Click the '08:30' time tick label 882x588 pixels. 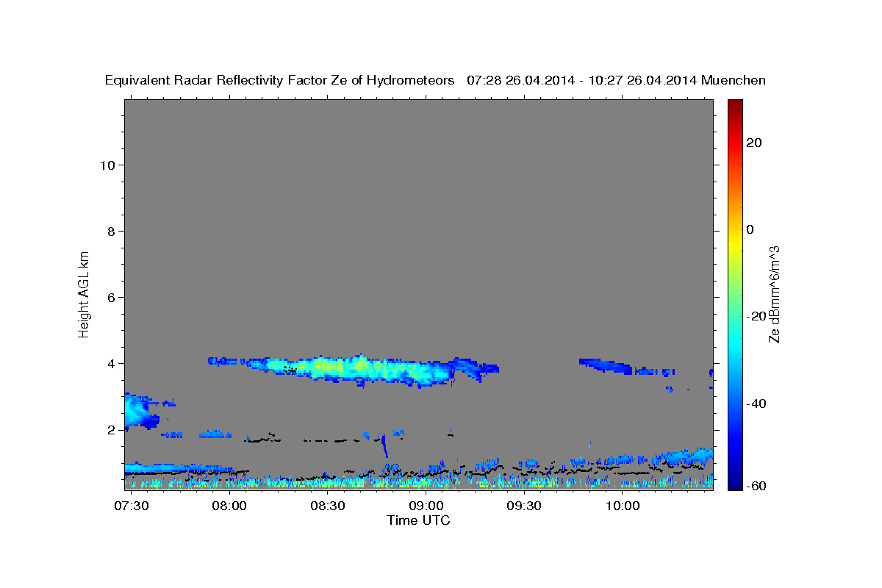[328, 506]
